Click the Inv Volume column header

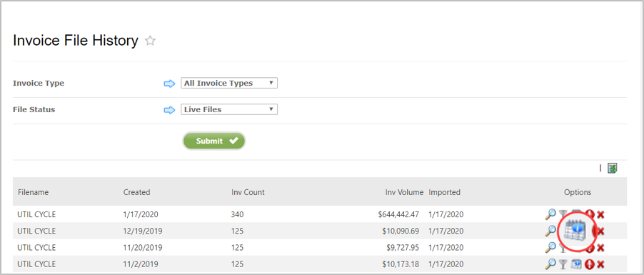click(x=404, y=192)
